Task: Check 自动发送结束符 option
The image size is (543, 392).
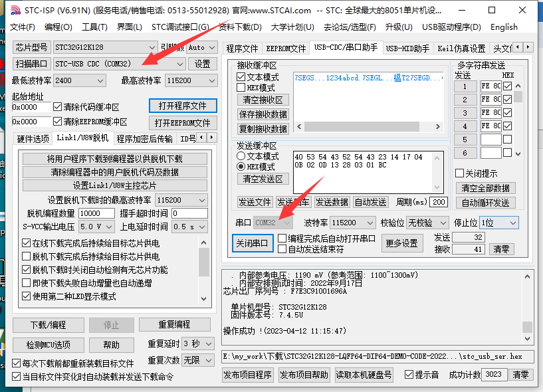Action: pyautogui.click(x=282, y=249)
